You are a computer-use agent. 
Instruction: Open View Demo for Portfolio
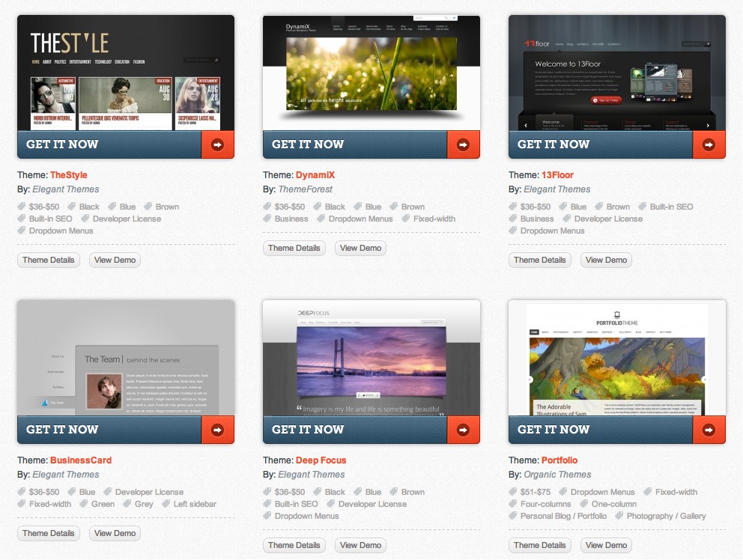point(606,545)
